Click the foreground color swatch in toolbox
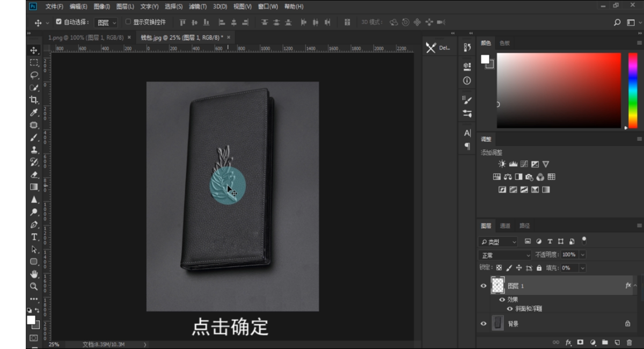 point(31,320)
